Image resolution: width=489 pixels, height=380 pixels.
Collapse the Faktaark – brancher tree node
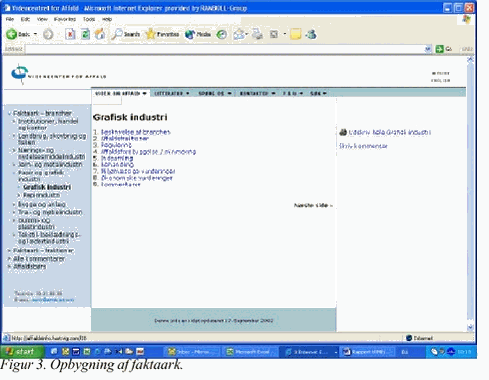tap(10, 113)
